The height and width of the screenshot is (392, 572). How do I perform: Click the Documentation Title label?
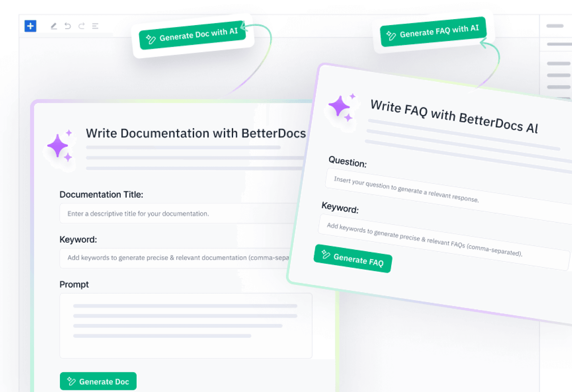coord(101,195)
